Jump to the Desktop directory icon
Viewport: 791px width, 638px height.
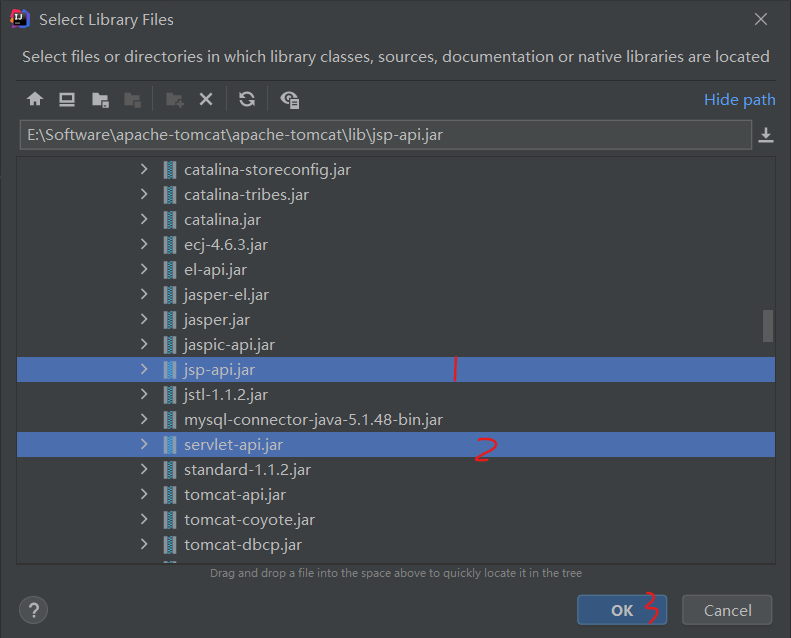[x=67, y=99]
